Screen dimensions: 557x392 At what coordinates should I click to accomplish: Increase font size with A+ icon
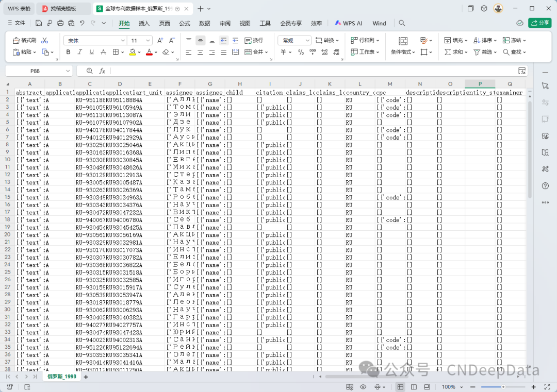(x=160, y=41)
